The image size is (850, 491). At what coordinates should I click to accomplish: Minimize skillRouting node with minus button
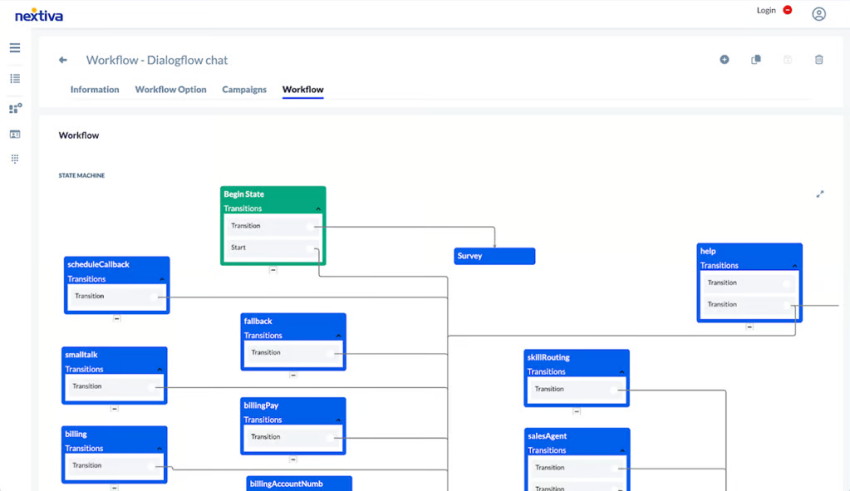[577, 411]
